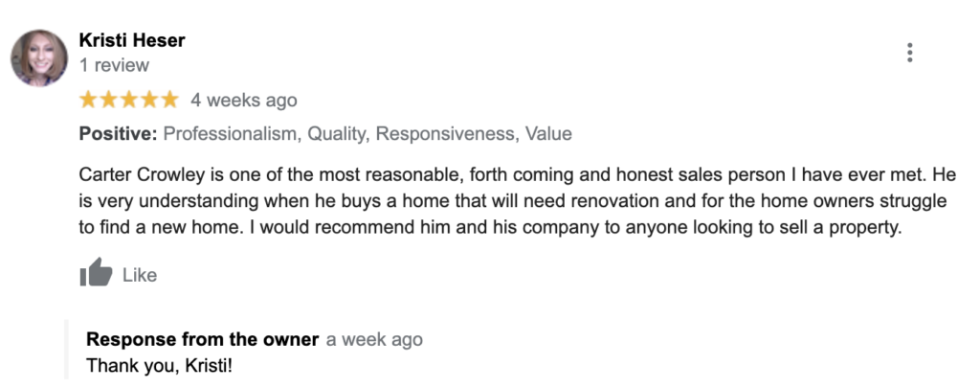Click the Carter Crowley review text
This screenshot has height=388, width=980.
click(518, 201)
